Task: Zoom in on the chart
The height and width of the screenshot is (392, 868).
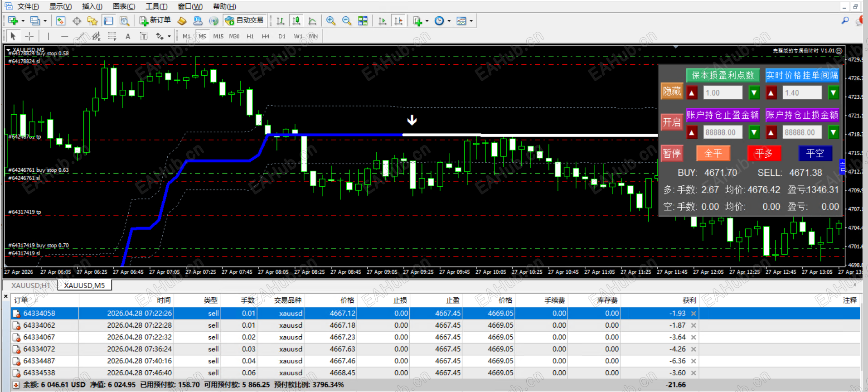Action: click(331, 21)
